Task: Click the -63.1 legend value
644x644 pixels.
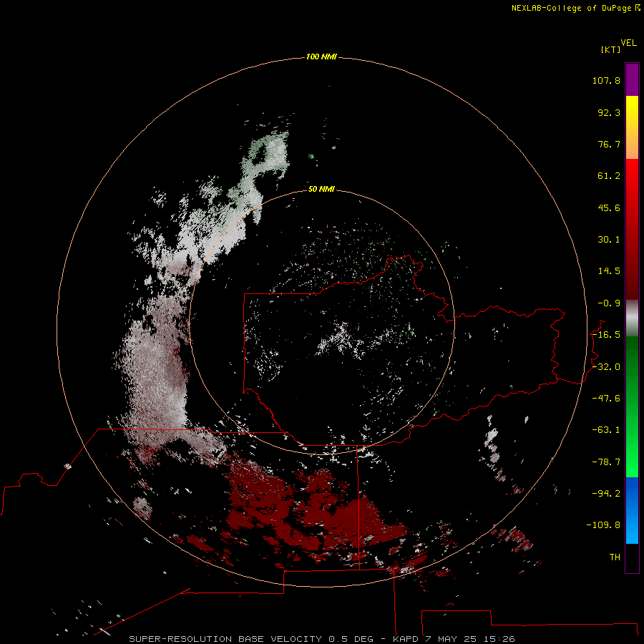Action: pyautogui.click(x=606, y=430)
